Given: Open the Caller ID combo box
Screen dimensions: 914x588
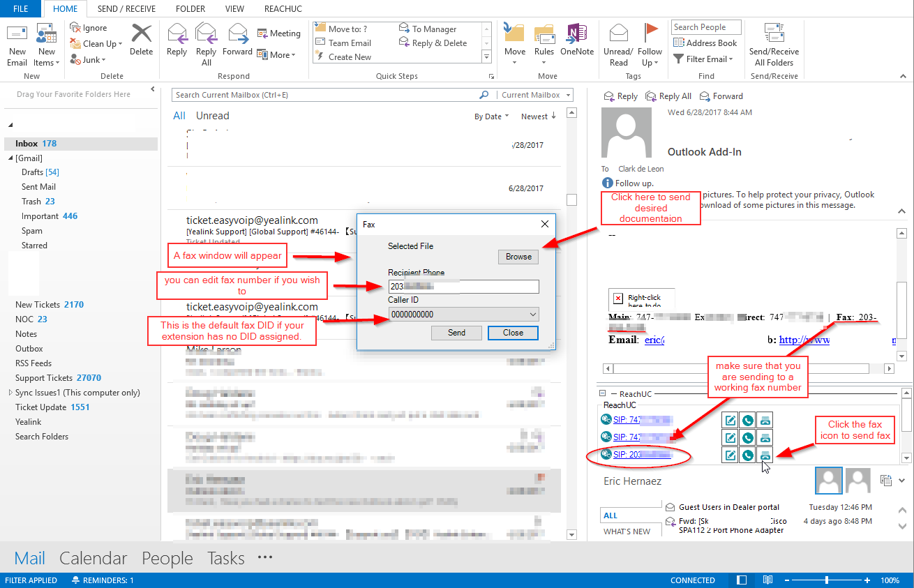Looking at the screenshot, I should click(x=464, y=315).
